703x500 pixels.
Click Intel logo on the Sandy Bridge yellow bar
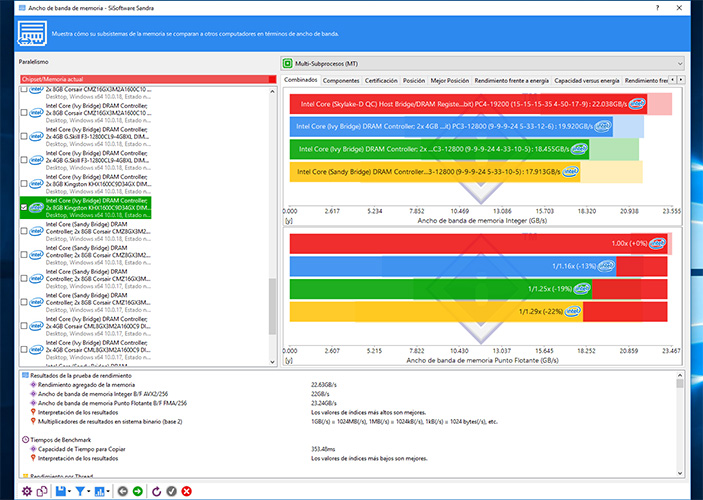pos(570,172)
